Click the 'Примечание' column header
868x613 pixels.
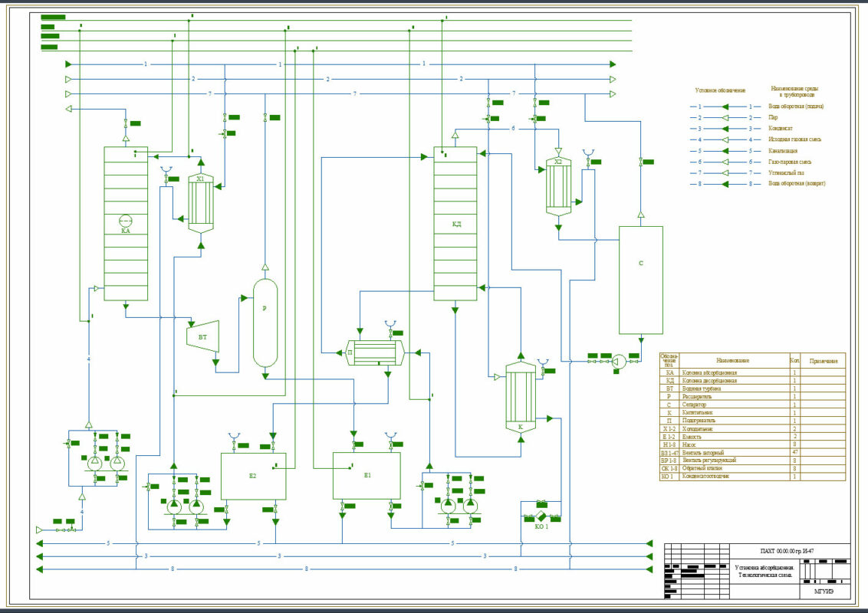coord(824,361)
